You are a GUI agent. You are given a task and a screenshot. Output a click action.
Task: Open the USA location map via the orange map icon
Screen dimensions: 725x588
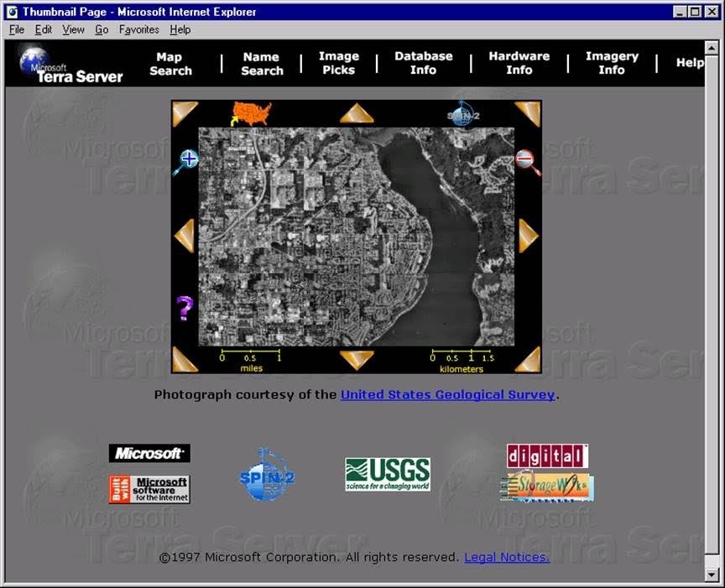(x=250, y=113)
